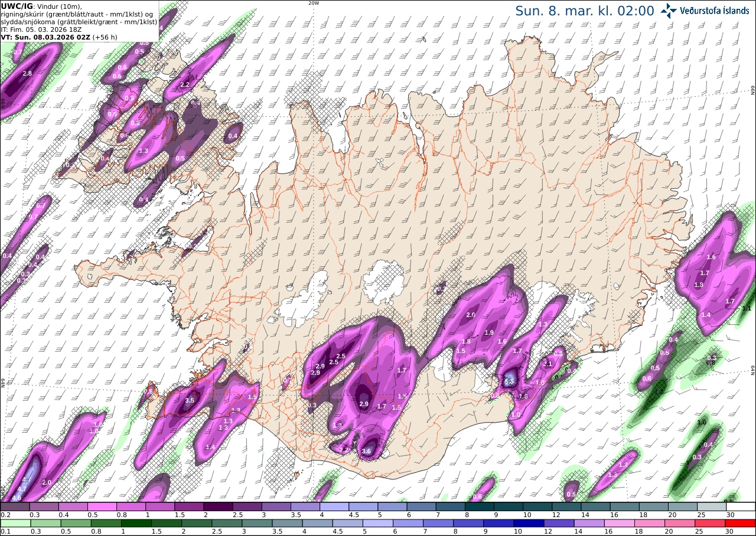Click the 3.5 precipitation value on the map
Viewport: 756px width, 536px height.
coord(190,401)
